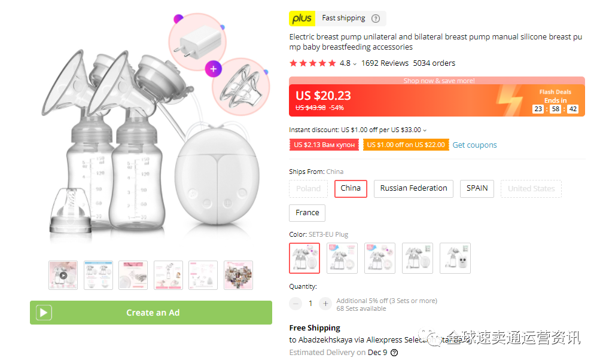Select the last color variant with round pump
The image size is (600, 364).
click(x=455, y=258)
